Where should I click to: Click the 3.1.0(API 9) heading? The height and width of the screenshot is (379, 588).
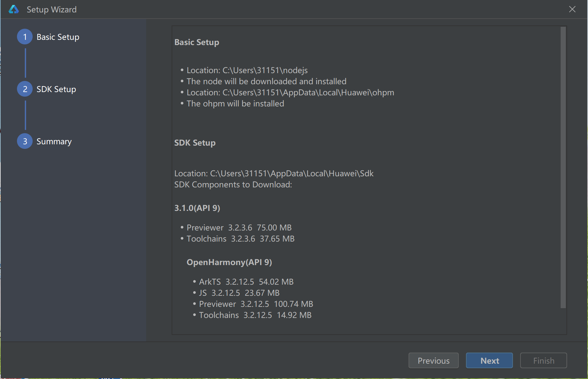click(197, 208)
